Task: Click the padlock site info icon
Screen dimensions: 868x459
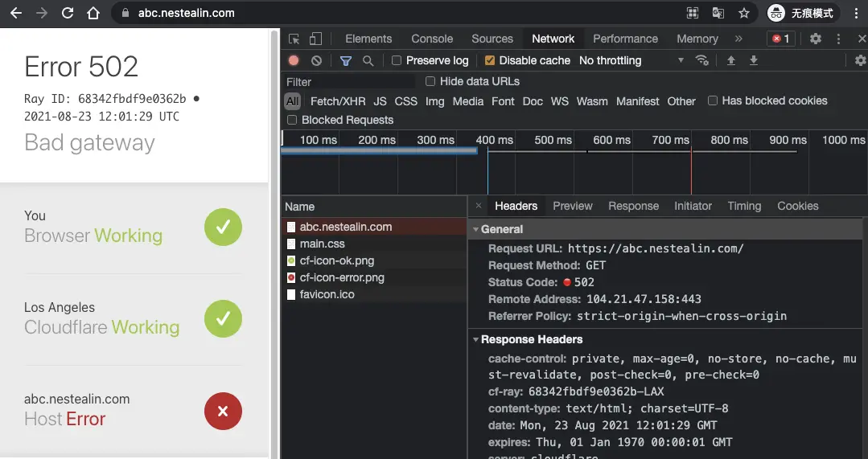Action: pos(125,13)
